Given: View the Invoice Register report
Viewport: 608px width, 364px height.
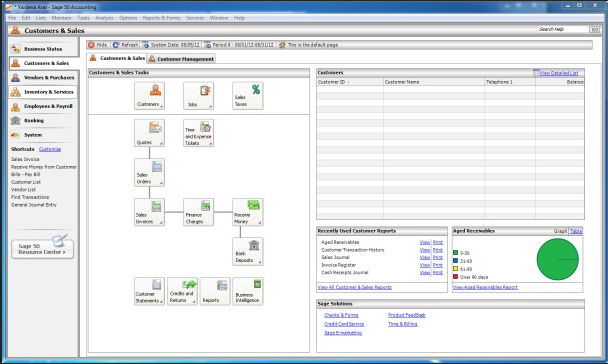Looking at the screenshot, I should point(425,265).
